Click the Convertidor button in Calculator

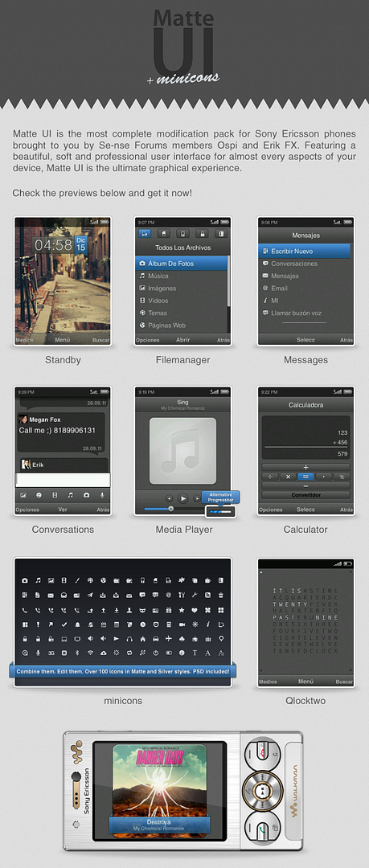305,495
